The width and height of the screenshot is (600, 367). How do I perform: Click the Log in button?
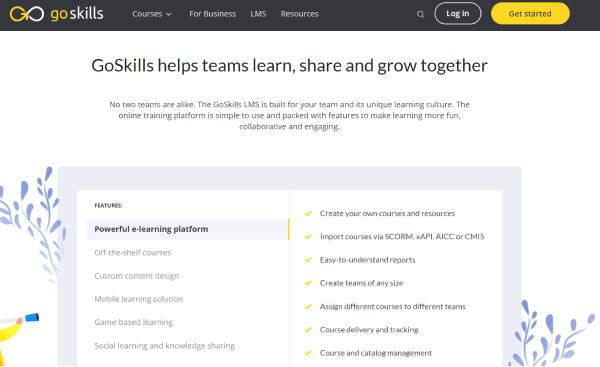point(458,13)
